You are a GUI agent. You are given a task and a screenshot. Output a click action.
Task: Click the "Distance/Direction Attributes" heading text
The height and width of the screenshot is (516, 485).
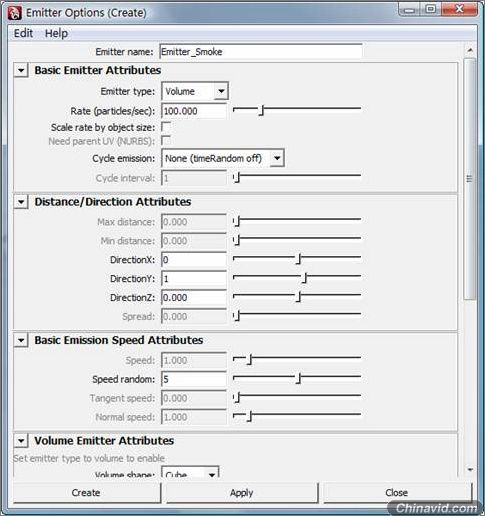(x=113, y=202)
